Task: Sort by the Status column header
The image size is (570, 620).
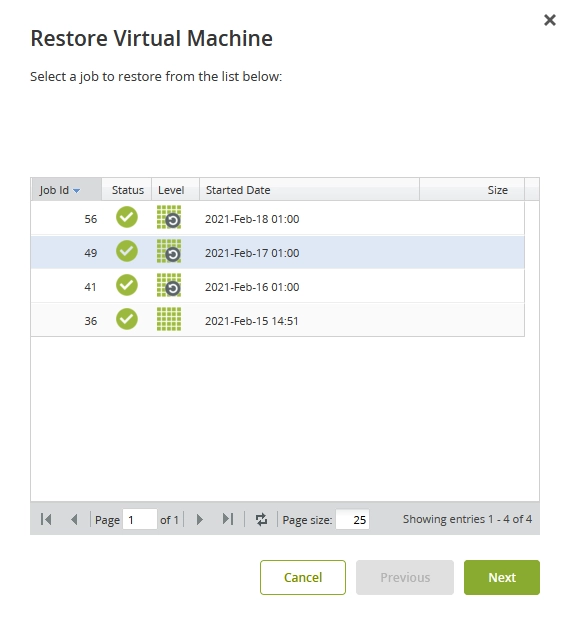Action: tap(127, 190)
